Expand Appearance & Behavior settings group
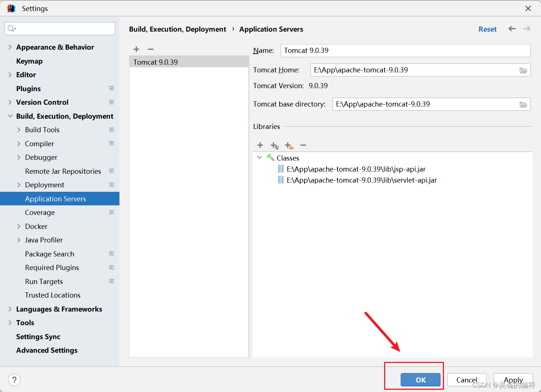The width and height of the screenshot is (541, 392). click(x=10, y=47)
